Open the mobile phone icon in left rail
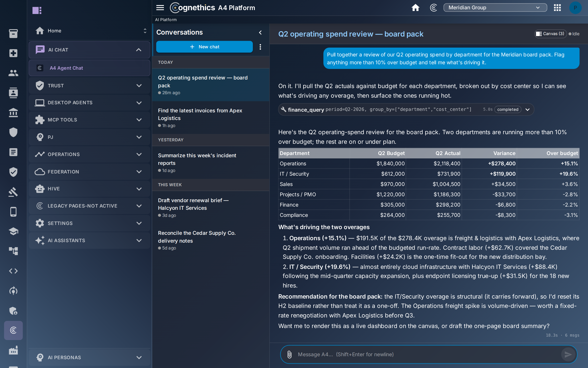This screenshot has height=368, width=588. pyautogui.click(x=13, y=211)
